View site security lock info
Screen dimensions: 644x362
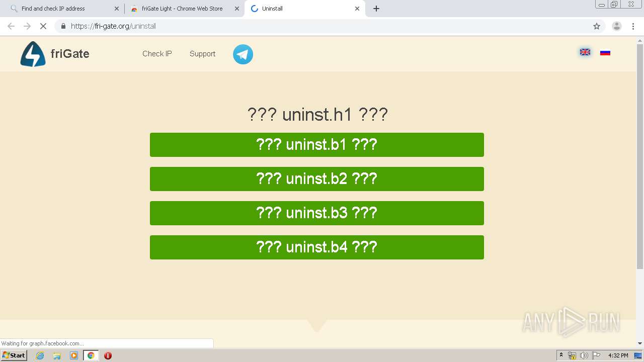click(x=63, y=26)
